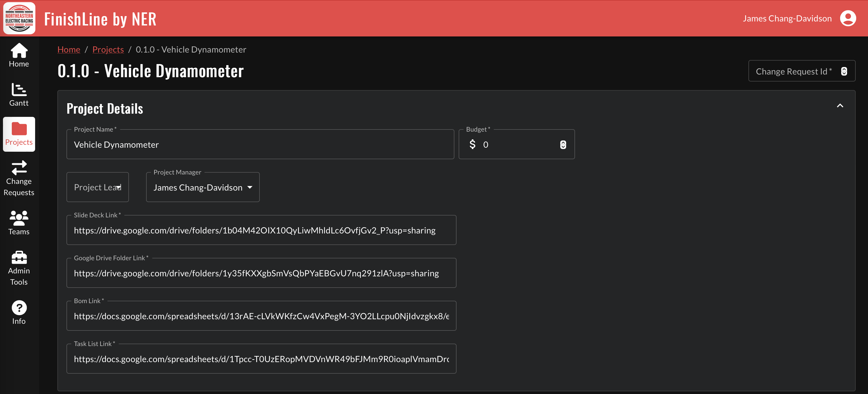Click Change Request Id stepper arrows

(844, 72)
